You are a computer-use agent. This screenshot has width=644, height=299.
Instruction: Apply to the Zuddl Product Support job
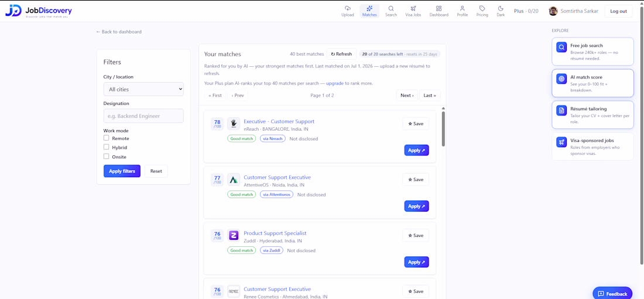pos(416,262)
